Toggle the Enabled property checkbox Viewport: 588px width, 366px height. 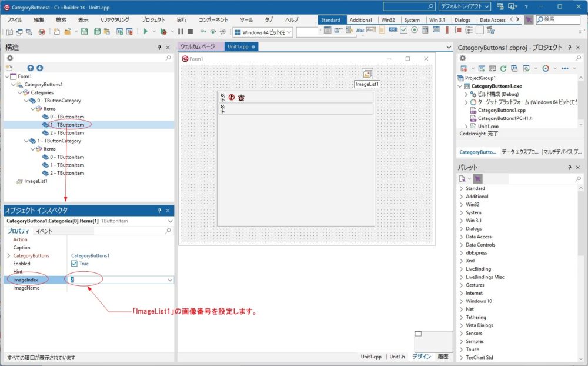coord(74,264)
